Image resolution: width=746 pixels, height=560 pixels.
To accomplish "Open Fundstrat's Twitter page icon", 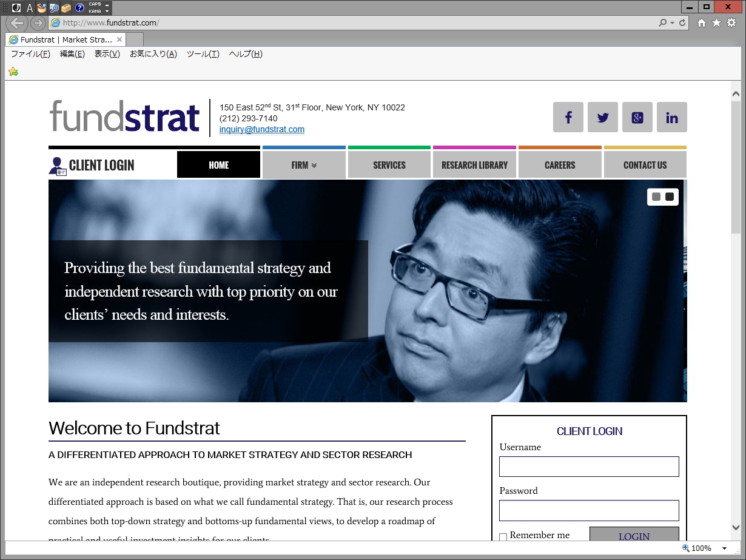I will pyautogui.click(x=603, y=117).
